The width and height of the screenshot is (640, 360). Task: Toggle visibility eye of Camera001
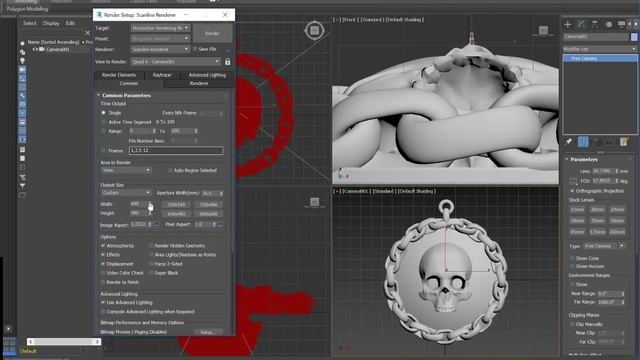point(35,49)
